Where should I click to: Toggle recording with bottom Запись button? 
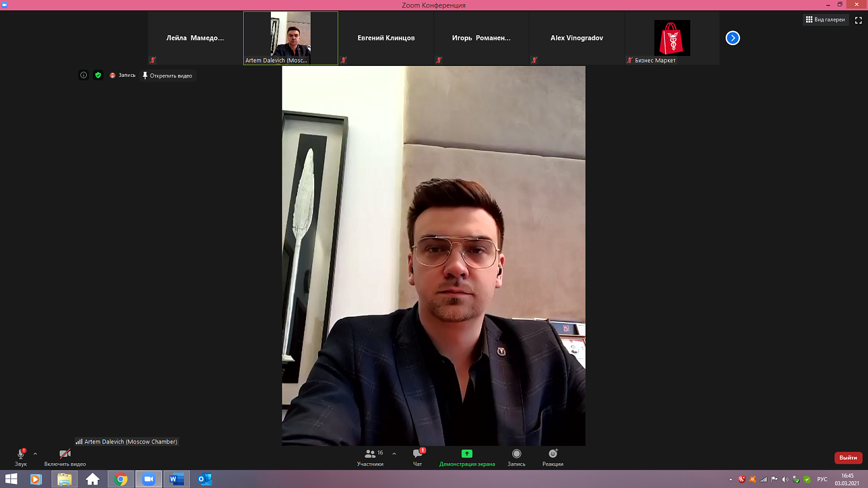(516, 457)
